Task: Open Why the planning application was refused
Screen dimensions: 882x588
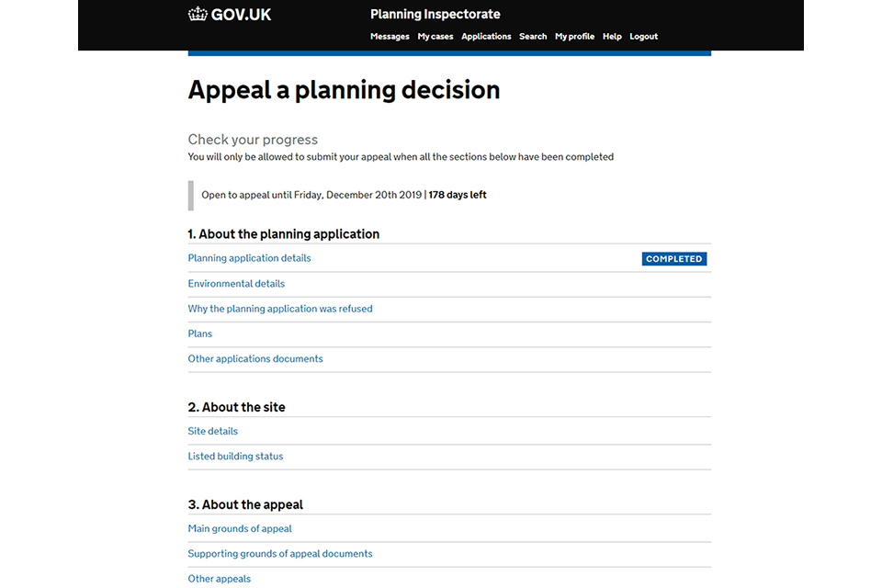Action: pos(280,309)
